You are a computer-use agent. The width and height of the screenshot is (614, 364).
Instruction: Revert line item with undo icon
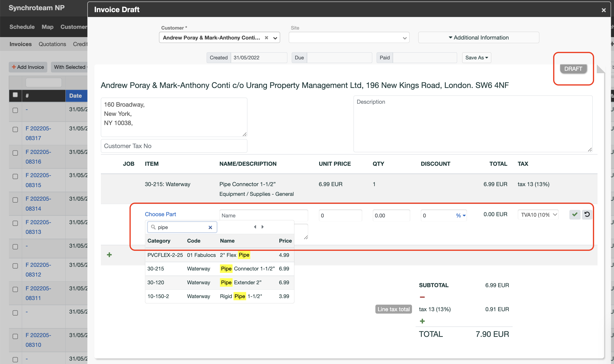[x=587, y=215]
